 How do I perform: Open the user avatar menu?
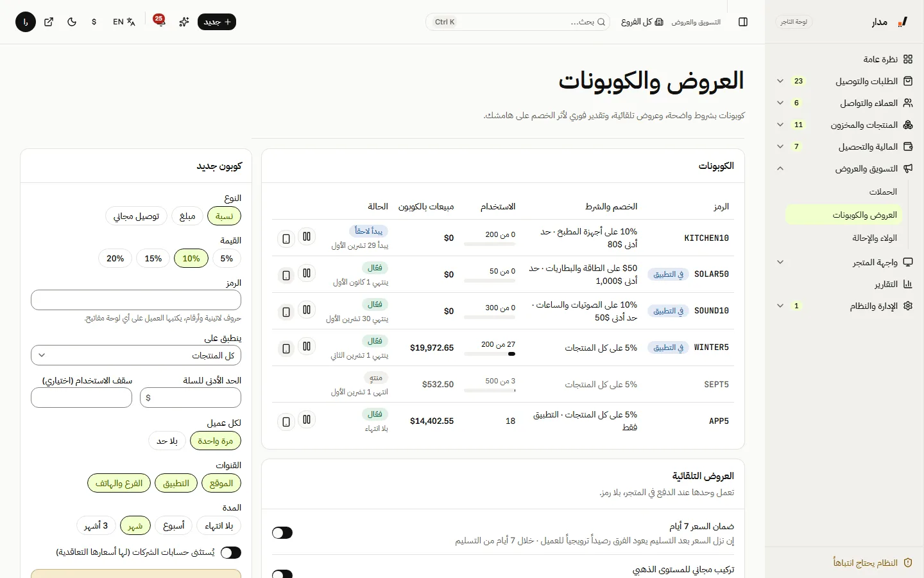coord(26,22)
